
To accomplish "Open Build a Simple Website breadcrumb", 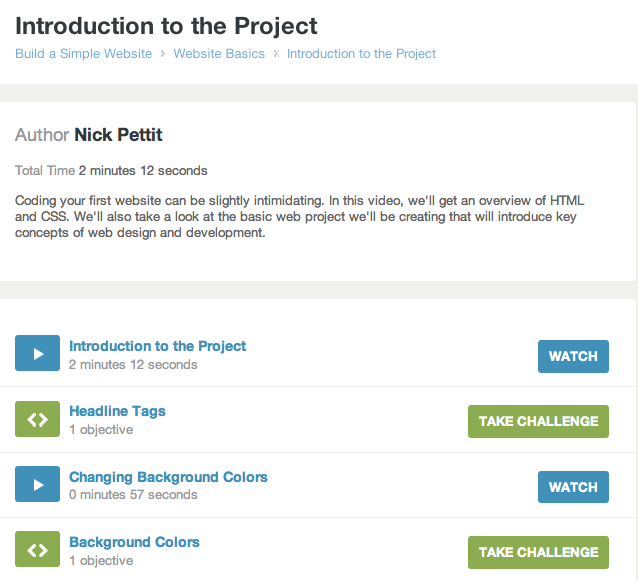I will 83,54.
